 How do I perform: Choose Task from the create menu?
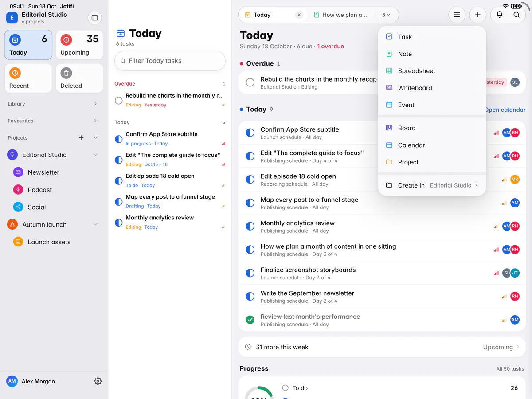tap(432, 37)
